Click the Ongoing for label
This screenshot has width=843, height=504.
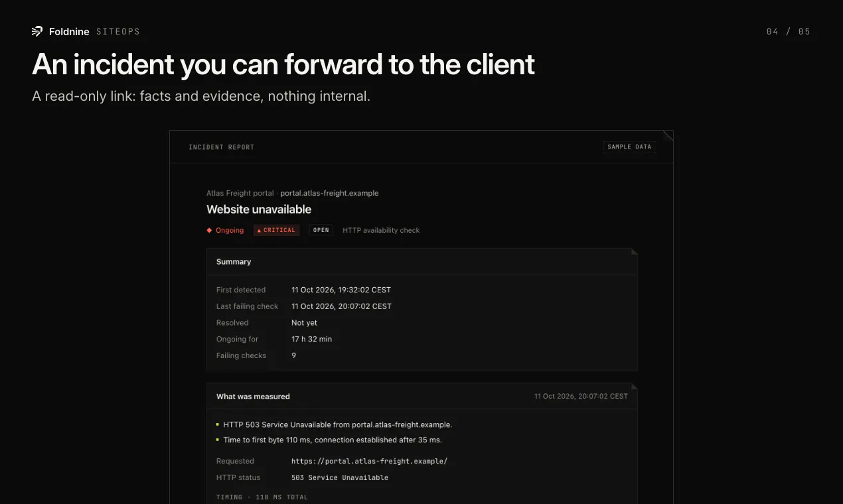238,339
